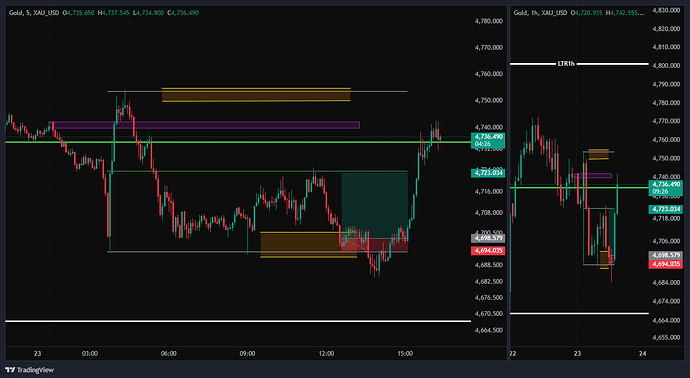The image size is (690, 378).
Task: Click 4,770.000 on the 5-minute price scale
Action: 488,48
